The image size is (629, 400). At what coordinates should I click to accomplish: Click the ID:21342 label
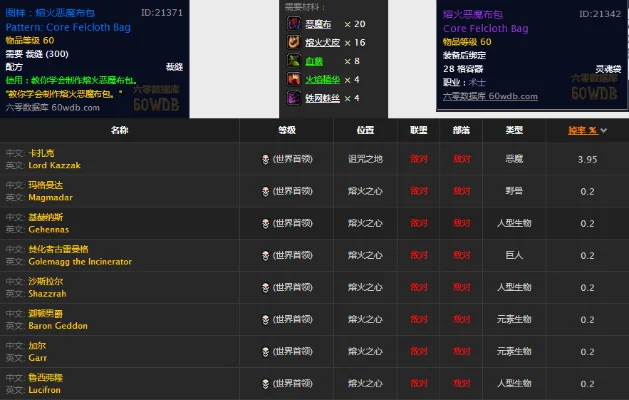click(600, 14)
